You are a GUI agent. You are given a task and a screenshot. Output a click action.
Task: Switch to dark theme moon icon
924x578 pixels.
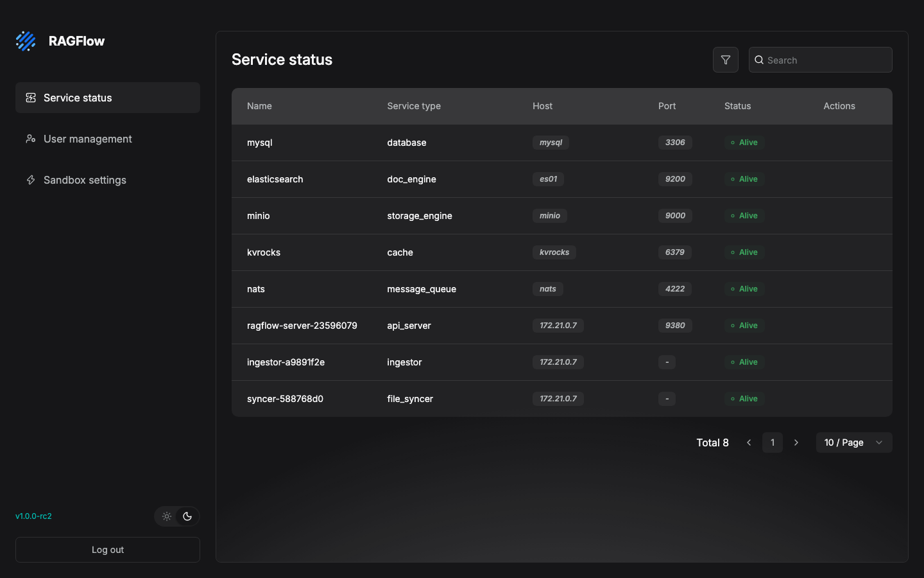pos(187,516)
